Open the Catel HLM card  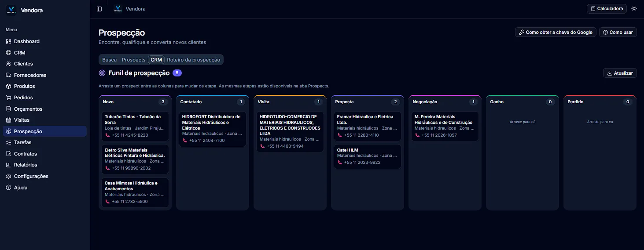368,156
